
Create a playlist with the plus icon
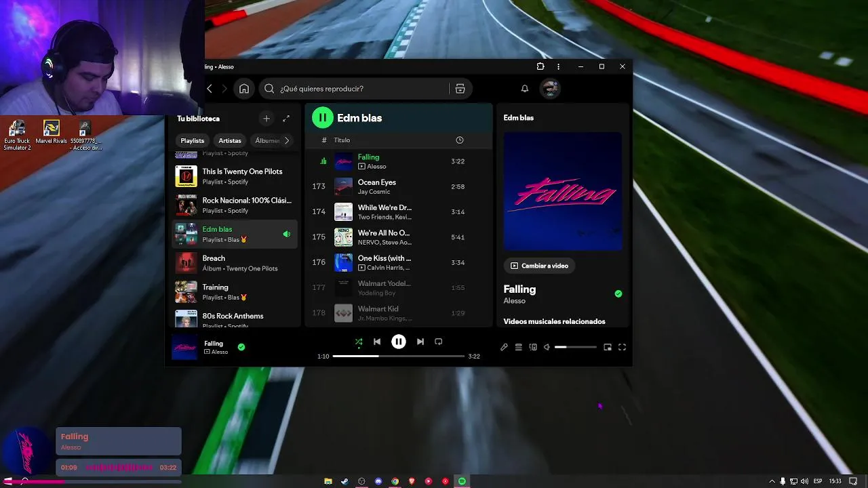point(267,119)
